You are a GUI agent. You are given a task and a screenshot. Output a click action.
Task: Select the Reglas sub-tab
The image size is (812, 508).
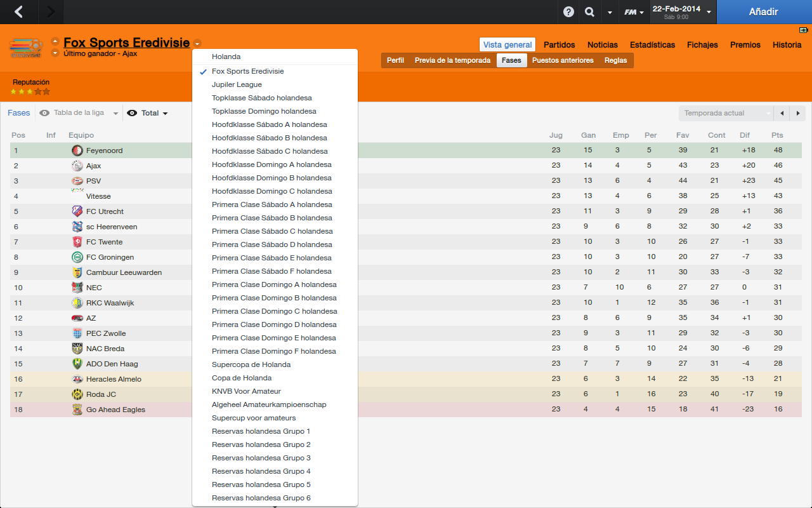tap(615, 60)
